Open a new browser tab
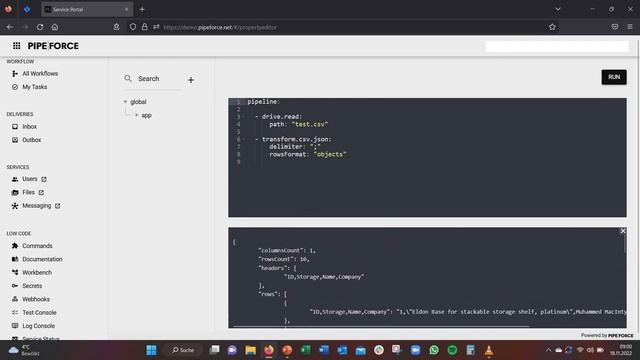Screen dimensions: 640x360 tap(142, 9)
